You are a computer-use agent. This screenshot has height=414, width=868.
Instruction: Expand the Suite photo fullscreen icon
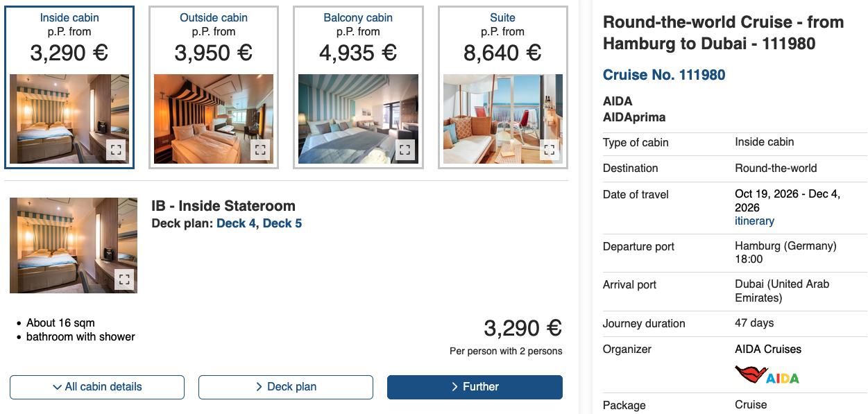(550, 150)
